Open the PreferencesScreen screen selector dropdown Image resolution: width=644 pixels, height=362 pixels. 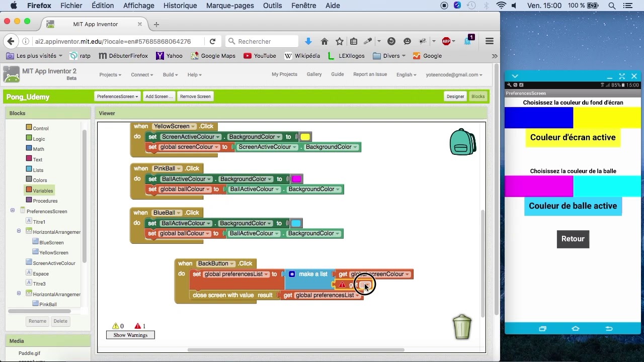point(117,97)
